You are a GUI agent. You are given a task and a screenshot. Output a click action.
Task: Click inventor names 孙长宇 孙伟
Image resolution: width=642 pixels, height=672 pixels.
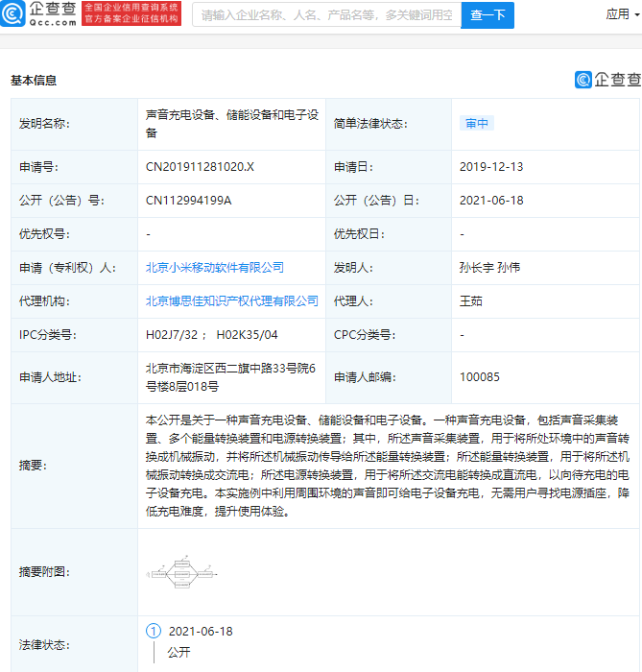click(489, 268)
